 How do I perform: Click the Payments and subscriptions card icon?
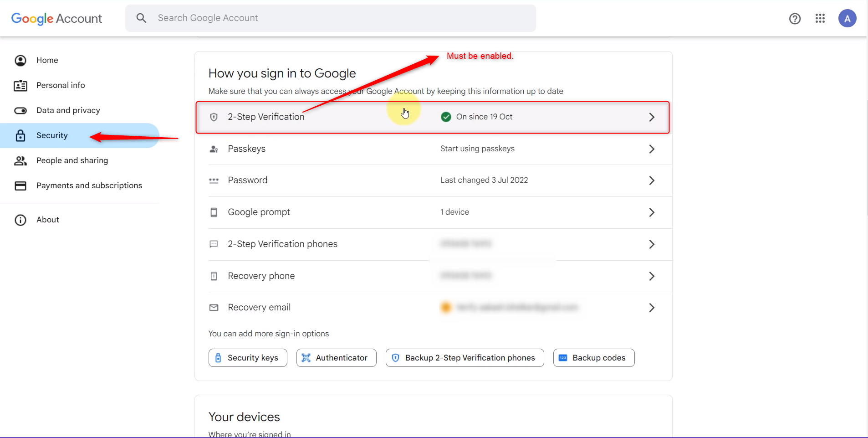(x=20, y=186)
